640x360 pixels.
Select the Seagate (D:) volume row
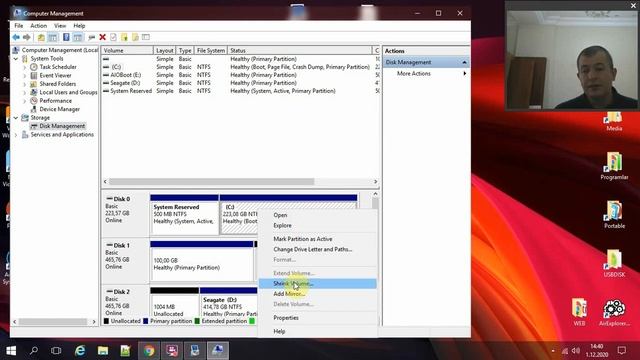[x=241, y=83]
